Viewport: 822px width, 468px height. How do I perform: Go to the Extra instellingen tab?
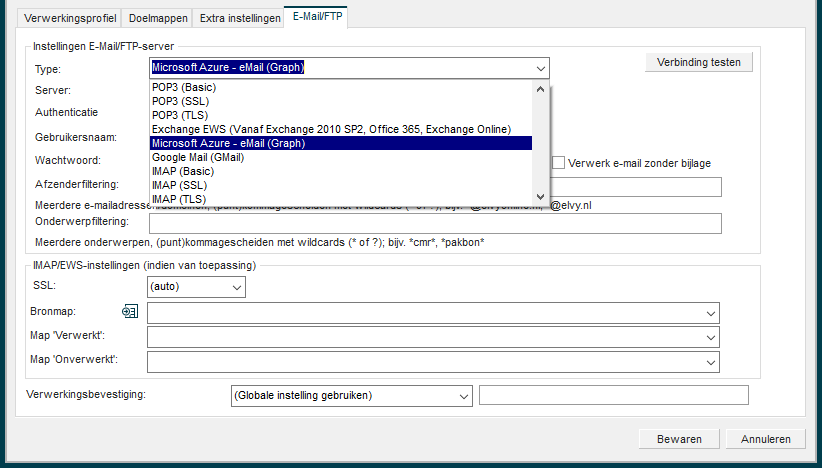(x=240, y=18)
